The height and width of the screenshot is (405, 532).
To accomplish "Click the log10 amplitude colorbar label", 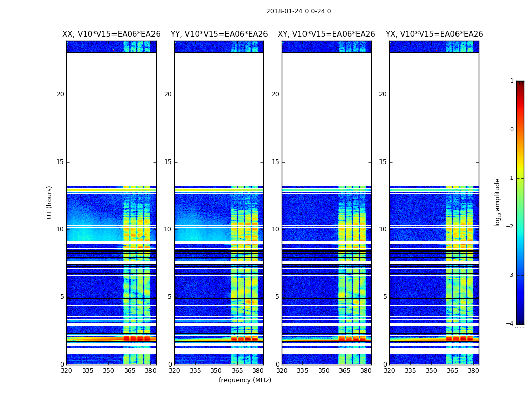I will pyautogui.click(x=498, y=202).
